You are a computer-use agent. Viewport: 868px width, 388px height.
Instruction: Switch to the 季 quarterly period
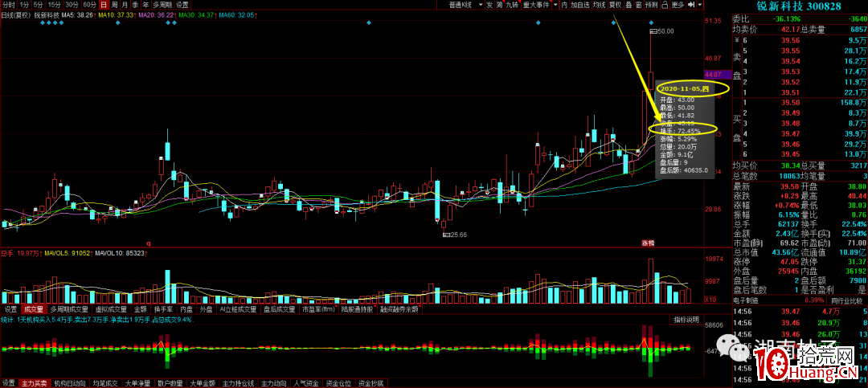point(135,5)
